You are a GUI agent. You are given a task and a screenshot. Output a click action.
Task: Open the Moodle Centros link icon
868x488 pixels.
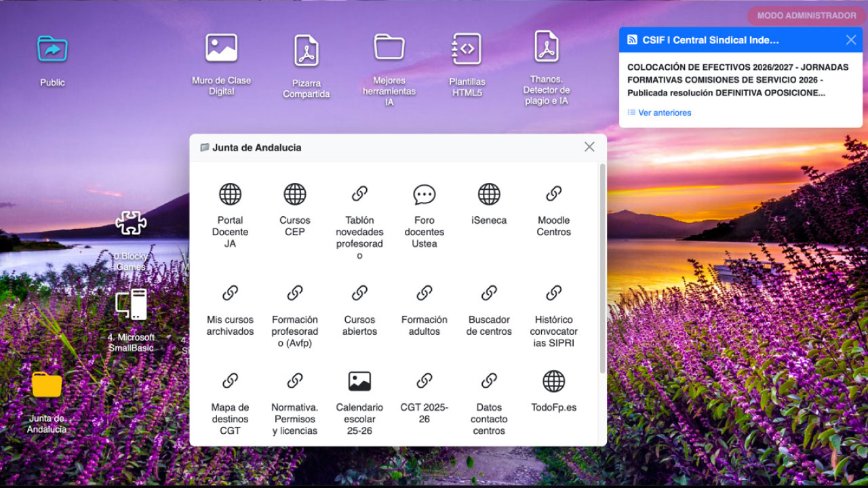pyautogui.click(x=554, y=195)
